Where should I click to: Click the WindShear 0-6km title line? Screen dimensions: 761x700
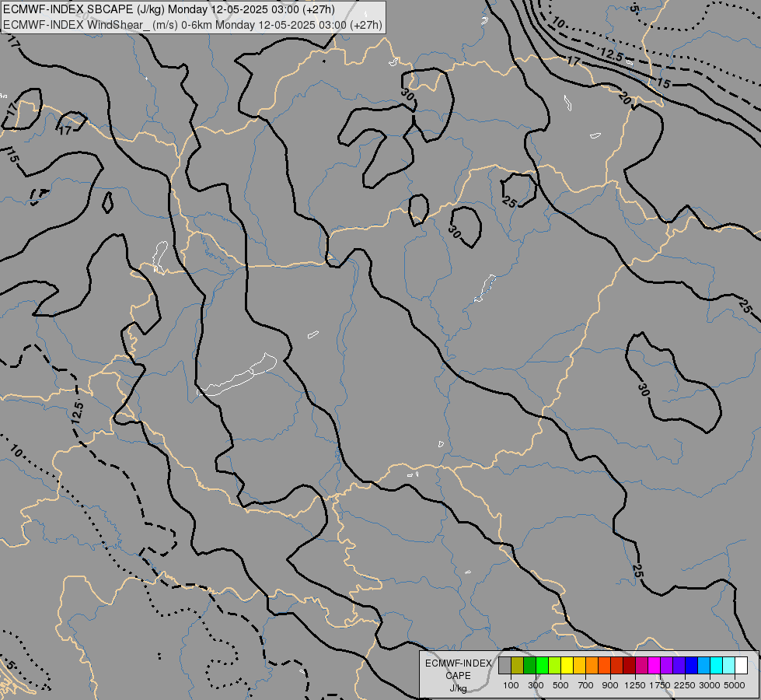(x=192, y=25)
